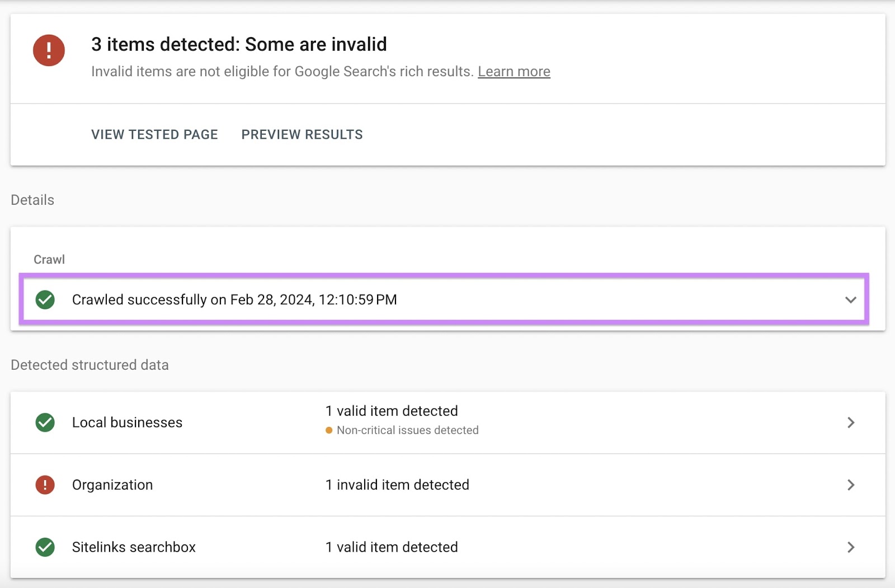Expand the crawled successfully details
Image resolution: width=895 pixels, height=588 pixels.
851,300
